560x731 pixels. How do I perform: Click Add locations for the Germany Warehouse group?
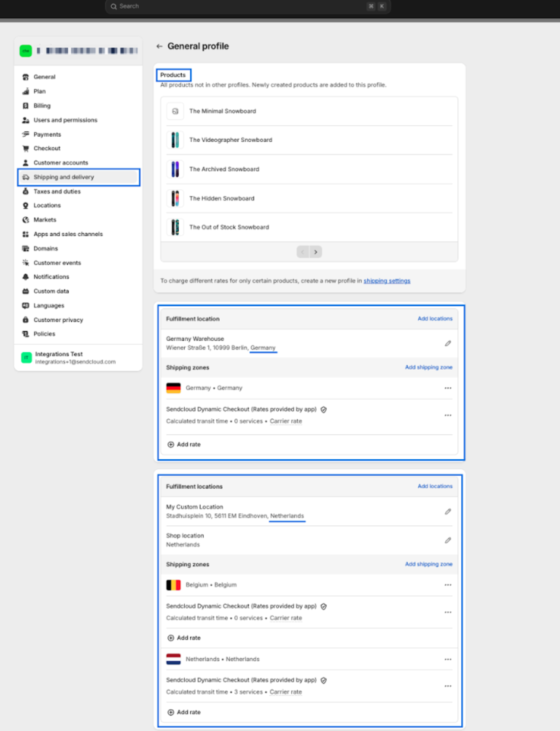click(435, 319)
